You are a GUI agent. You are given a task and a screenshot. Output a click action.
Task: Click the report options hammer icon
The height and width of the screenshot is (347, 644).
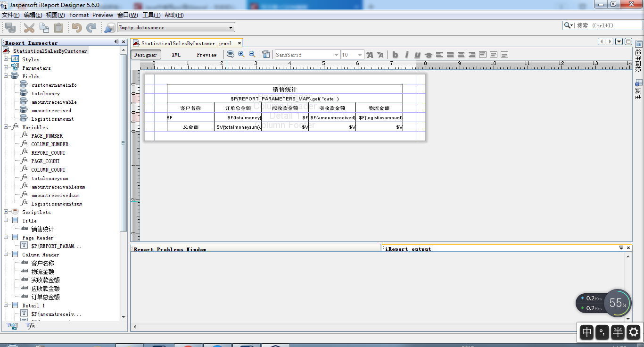click(266, 54)
